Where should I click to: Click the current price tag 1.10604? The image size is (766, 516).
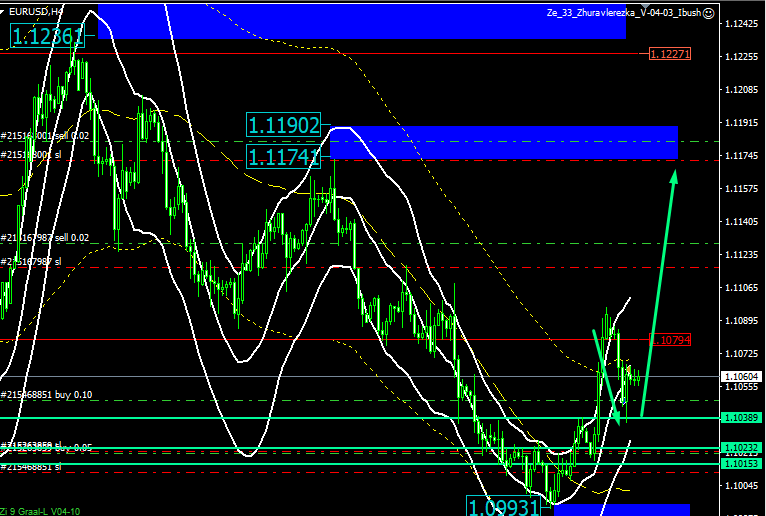741,377
